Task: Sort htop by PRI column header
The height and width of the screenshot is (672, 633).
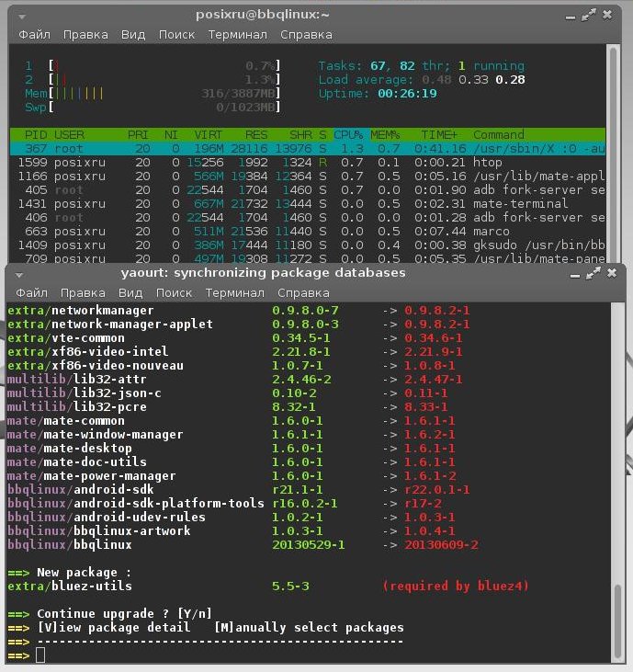Action: (x=138, y=135)
